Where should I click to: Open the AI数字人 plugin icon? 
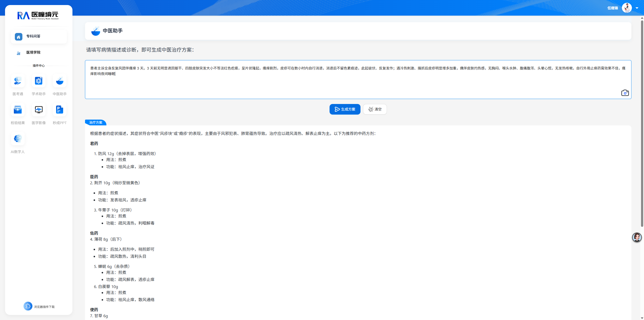[x=18, y=139]
